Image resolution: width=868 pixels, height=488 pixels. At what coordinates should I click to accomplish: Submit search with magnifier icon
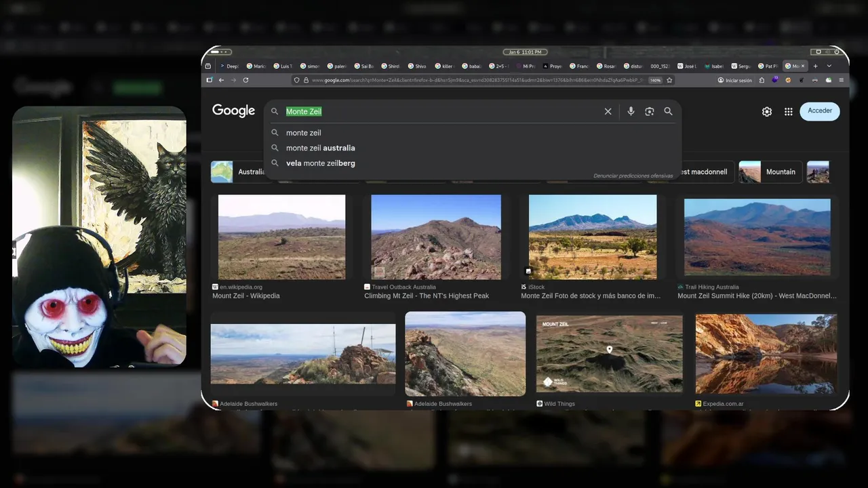tap(668, 111)
